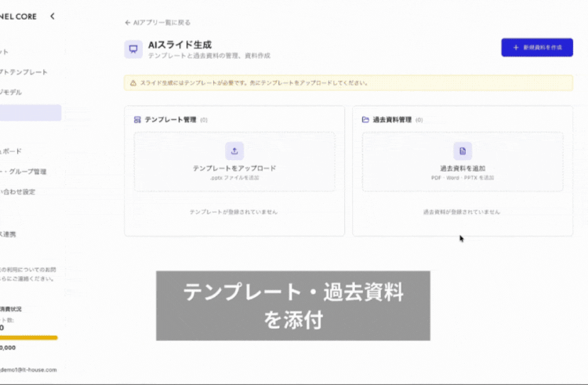Screen dimensions: 588x385
Task: Open the 連携 sidebar menu item
Action: (9, 234)
